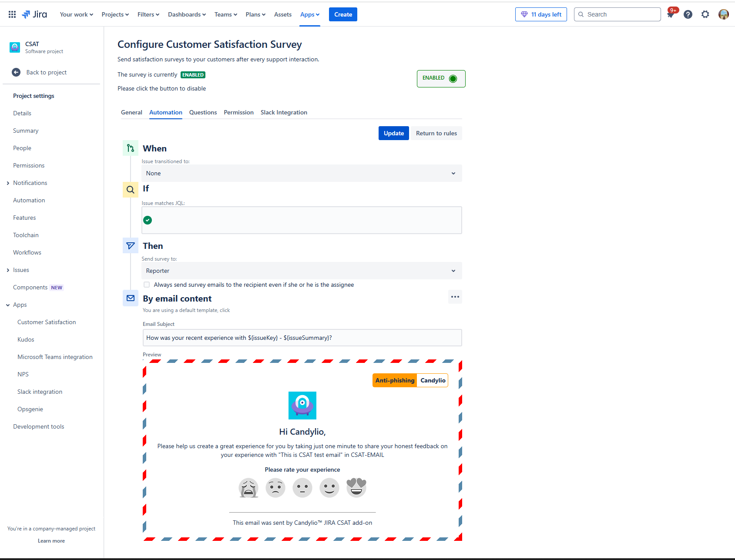Open Microsoft Teams integration settings
Viewport: 735px width, 560px height.
coord(55,357)
